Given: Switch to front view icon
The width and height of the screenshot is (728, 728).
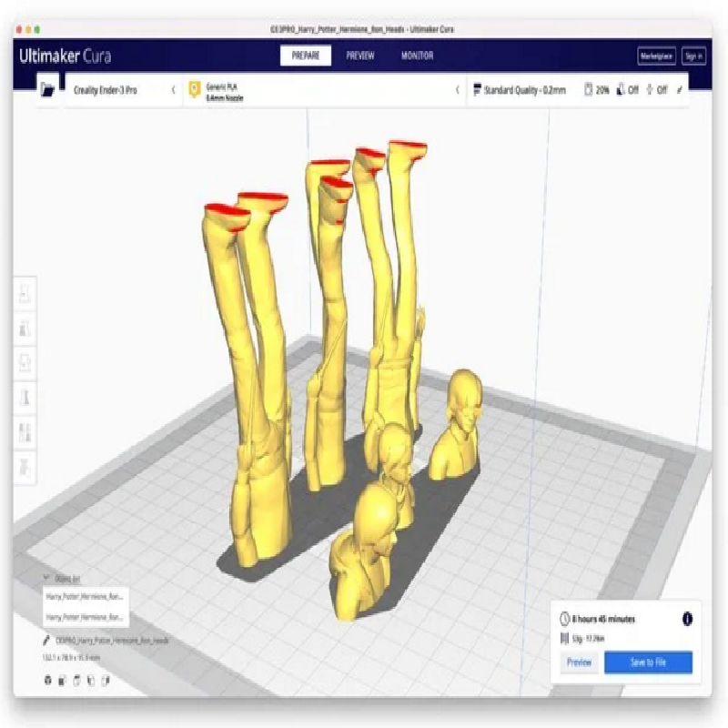Looking at the screenshot, I should tap(62, 681).
